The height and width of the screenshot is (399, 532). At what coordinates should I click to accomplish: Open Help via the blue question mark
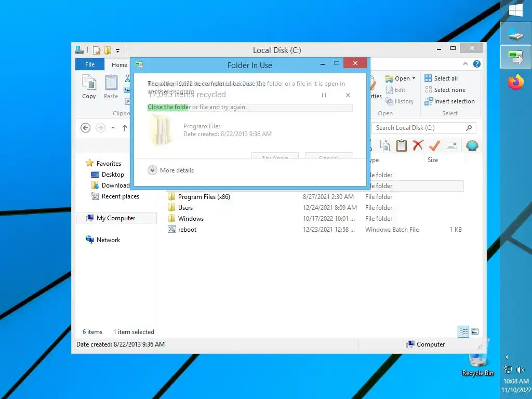(x=477, y=64)
